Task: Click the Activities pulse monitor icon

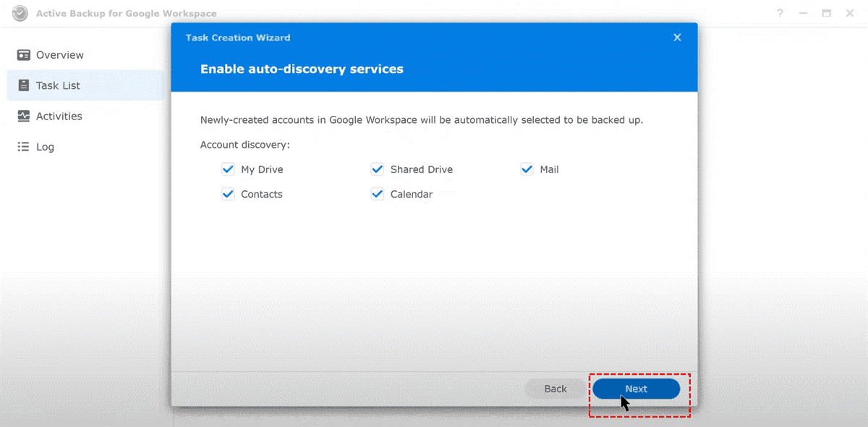Action: (x=24, y=116)
